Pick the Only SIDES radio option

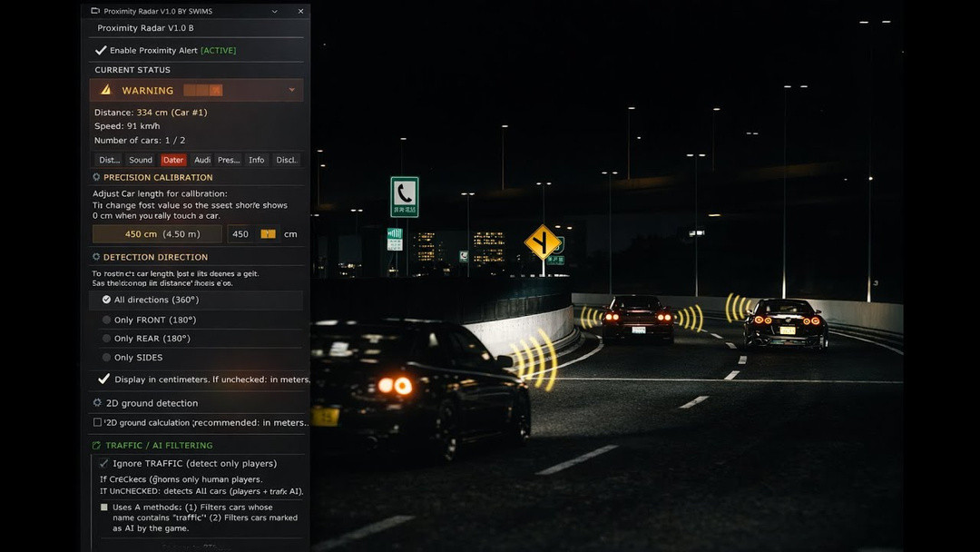click(106, 358)
